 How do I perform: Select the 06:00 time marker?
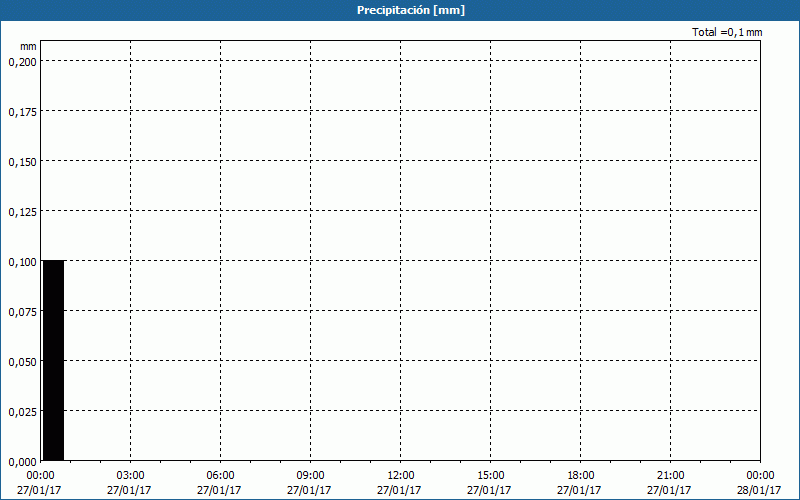click(220, 476)
